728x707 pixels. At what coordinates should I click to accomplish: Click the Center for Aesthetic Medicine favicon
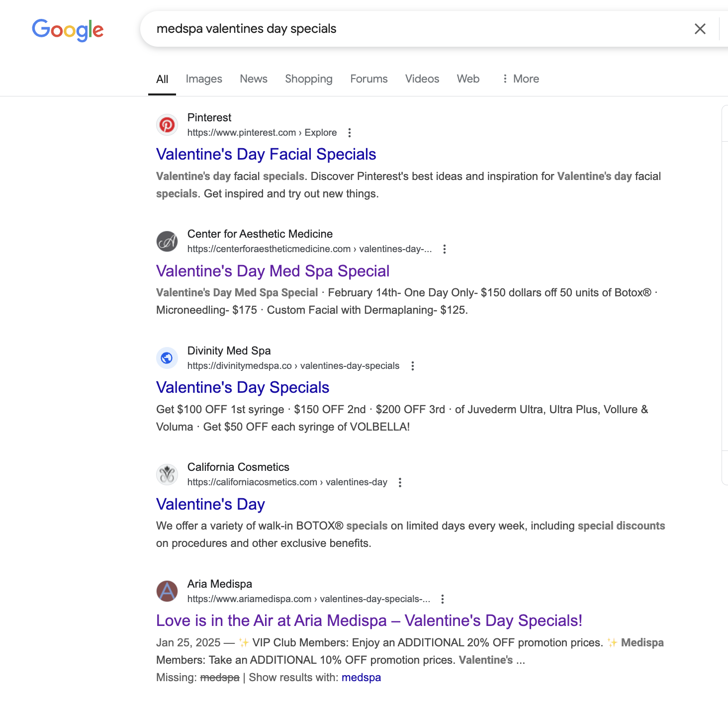pyautogui.click(x=167, y=241)
